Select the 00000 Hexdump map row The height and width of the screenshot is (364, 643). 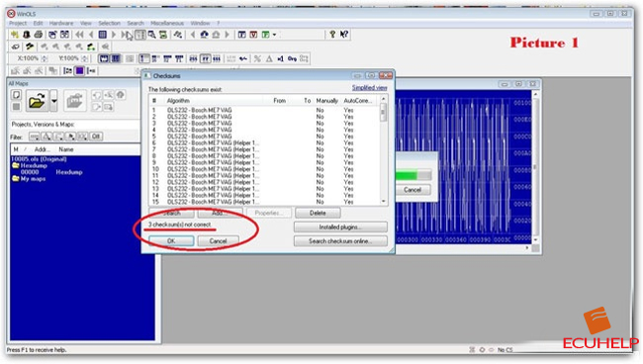pos(51,172)
